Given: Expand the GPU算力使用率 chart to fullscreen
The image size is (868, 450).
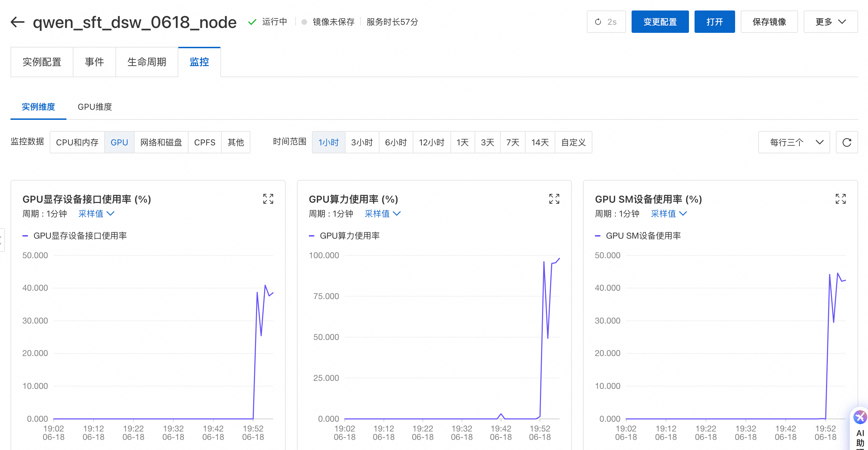Looking at the screenshot, I should (x=554, y=199).
